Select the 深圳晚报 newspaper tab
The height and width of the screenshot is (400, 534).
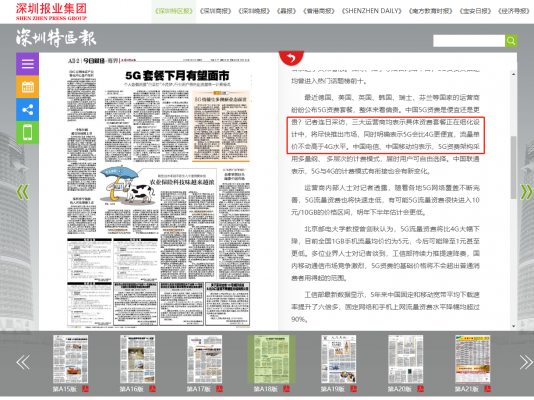pyautogui.click(x=254, y=11)
